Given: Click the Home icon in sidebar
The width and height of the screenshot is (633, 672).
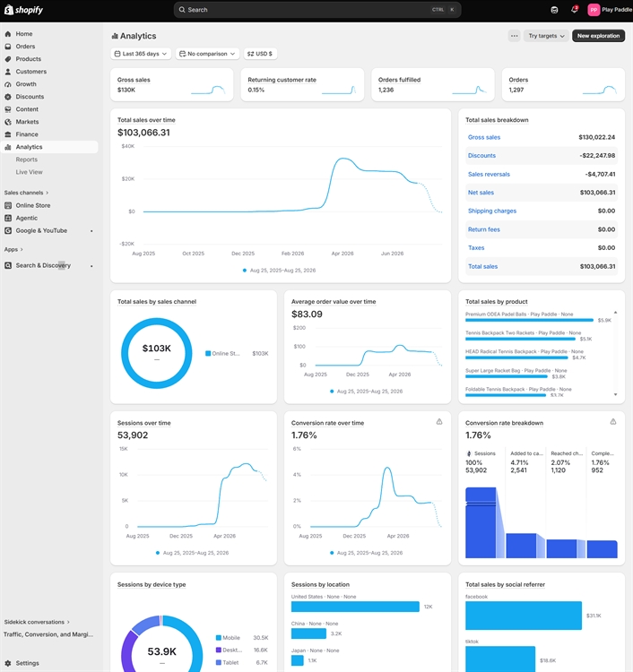Looking at the screenshot, I should [x=8, y=34].
